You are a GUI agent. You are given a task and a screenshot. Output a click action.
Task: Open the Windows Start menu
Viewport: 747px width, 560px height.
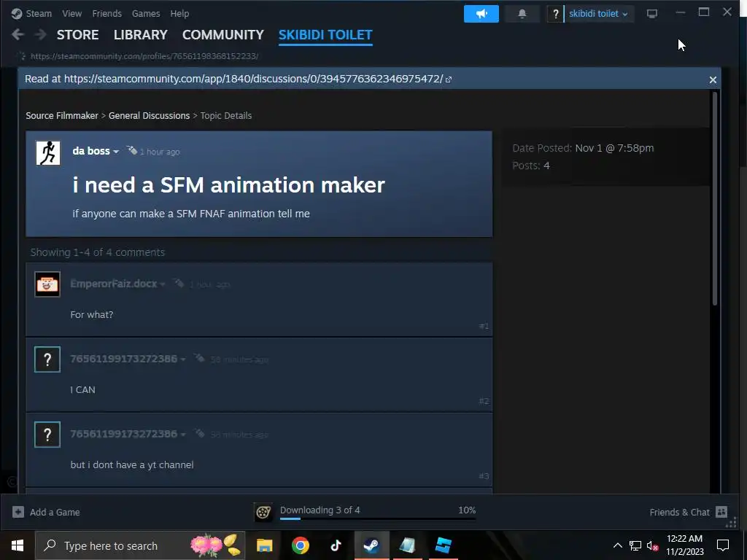pyautogui.click(x=18, y=545)
